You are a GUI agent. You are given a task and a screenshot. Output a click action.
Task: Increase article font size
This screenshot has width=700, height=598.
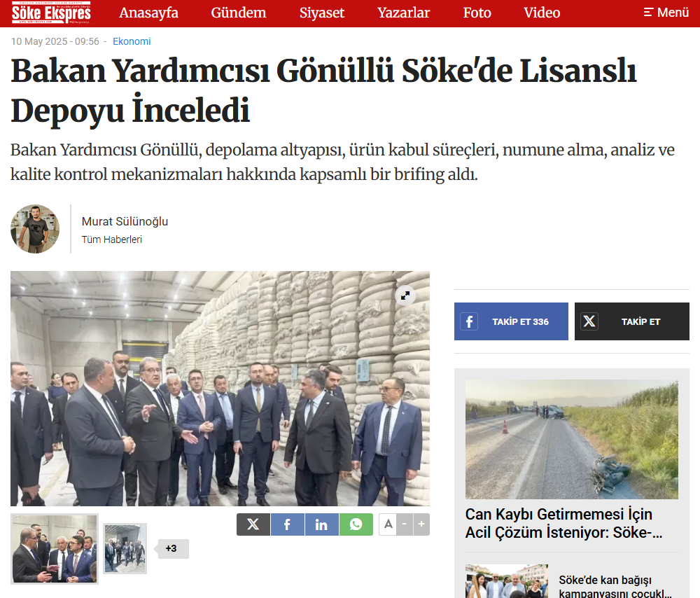(x=421, y=524)
